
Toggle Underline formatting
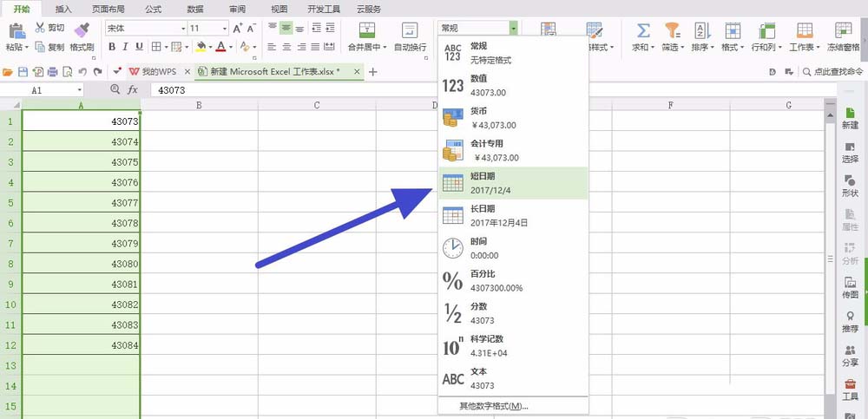(139, 47)
